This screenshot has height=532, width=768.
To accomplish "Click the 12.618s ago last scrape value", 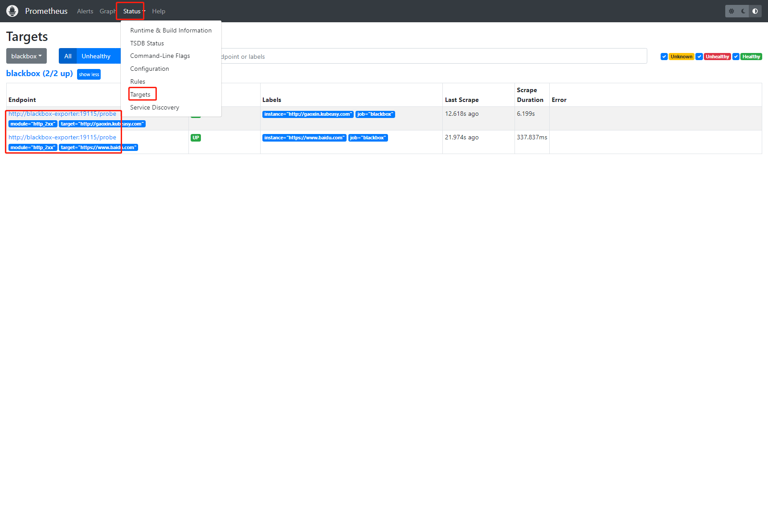I will click(462, 114).
